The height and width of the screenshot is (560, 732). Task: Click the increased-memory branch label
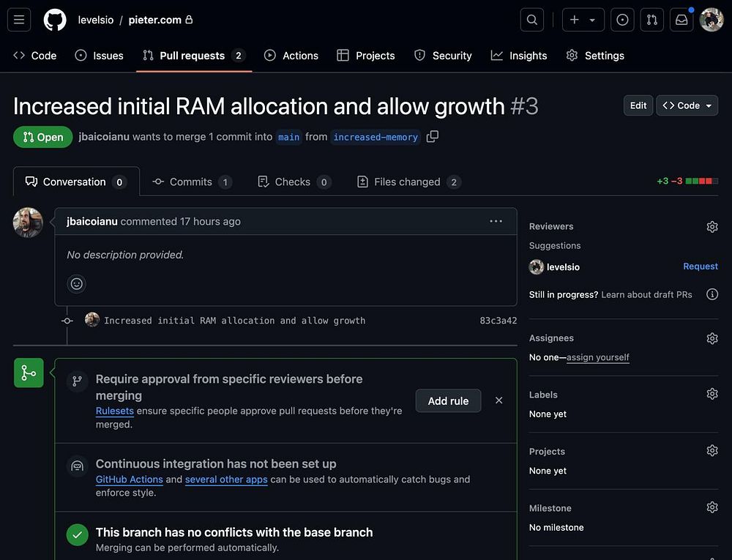pyautogui.click(x=376, y=137)
